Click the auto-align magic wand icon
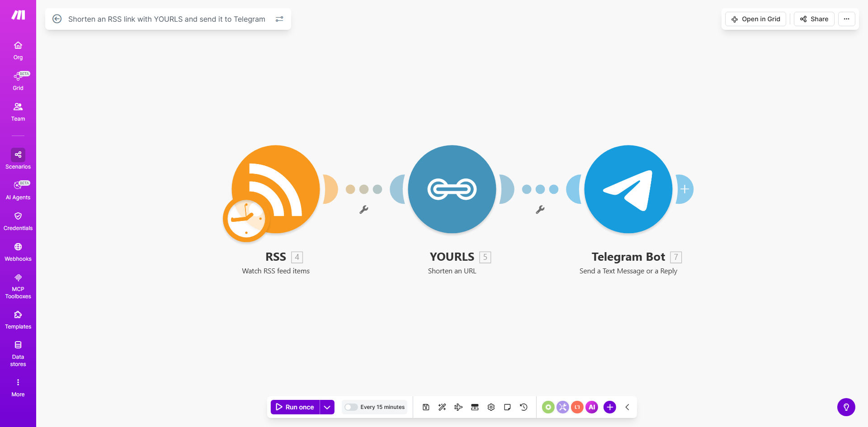Screen dimensions: 868x427 click(x=442, y=407)
